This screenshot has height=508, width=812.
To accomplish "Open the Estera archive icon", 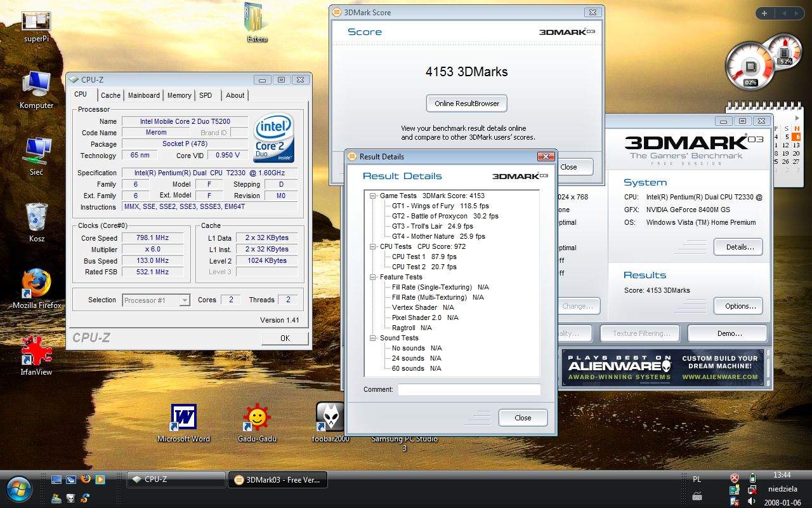I will [x=257, y=22].
